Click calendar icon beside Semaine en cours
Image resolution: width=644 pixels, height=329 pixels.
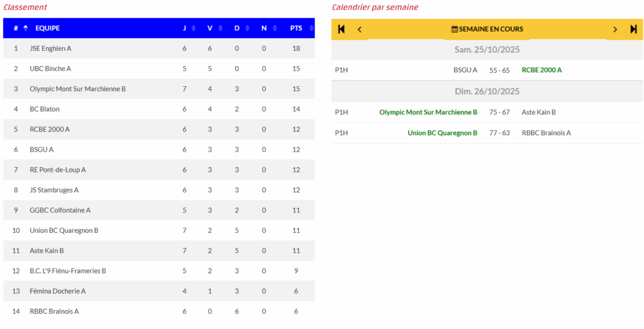(x=455, y=29)
